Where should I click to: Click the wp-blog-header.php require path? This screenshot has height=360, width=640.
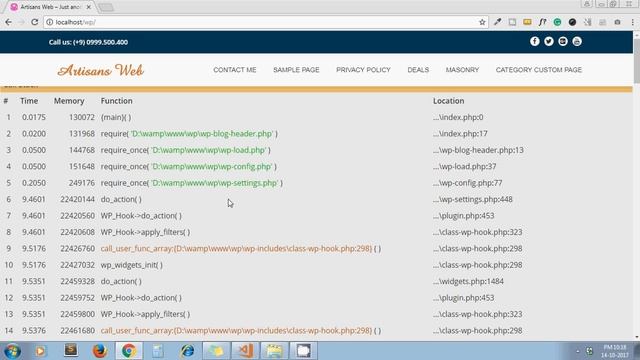pos(202,133)
